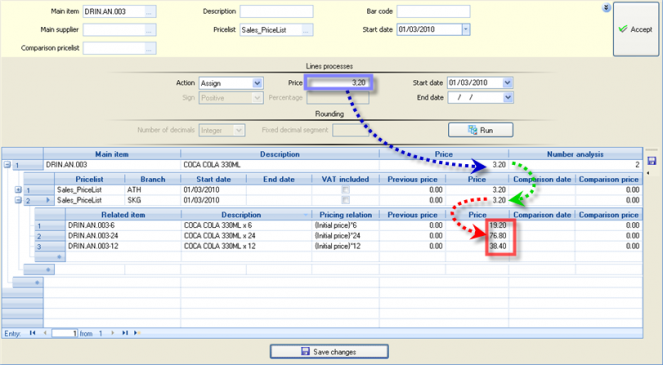Select pricing relation (Initial price)*24
This screenshot has width=663, height=365.
[345, 236]
